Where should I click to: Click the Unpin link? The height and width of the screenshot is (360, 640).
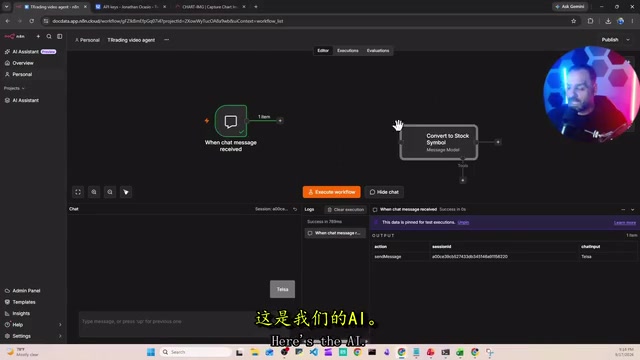point(463,222)
